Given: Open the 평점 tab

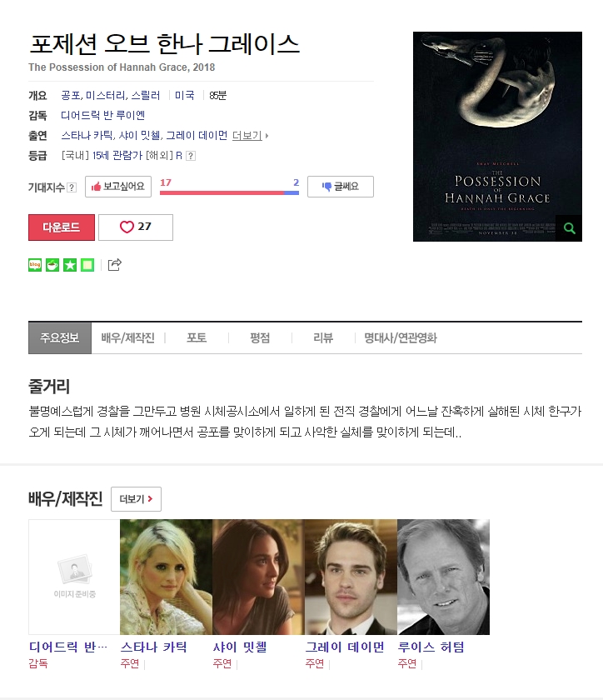Looking at the screenshot, I should pyautogui.click(x=260, y=338).
